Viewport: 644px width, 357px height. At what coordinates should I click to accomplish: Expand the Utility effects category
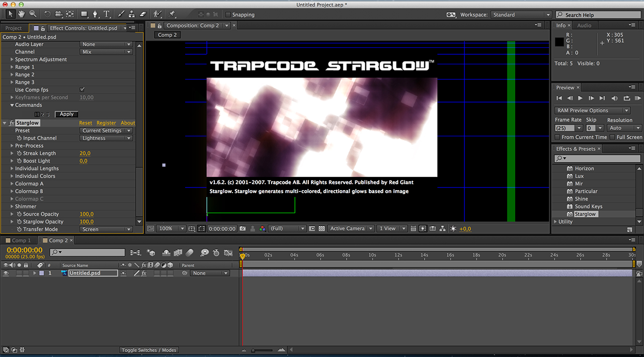point(555,222)
